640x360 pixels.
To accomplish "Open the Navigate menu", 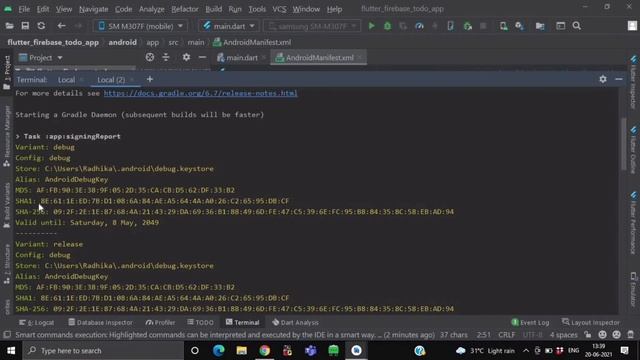I will (x=93, y=9).
